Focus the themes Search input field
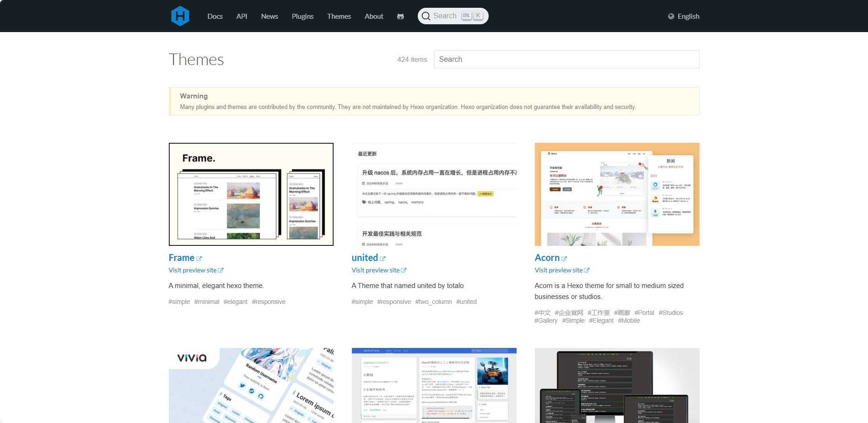Viewport: 868px width, 423px height. 566,60
